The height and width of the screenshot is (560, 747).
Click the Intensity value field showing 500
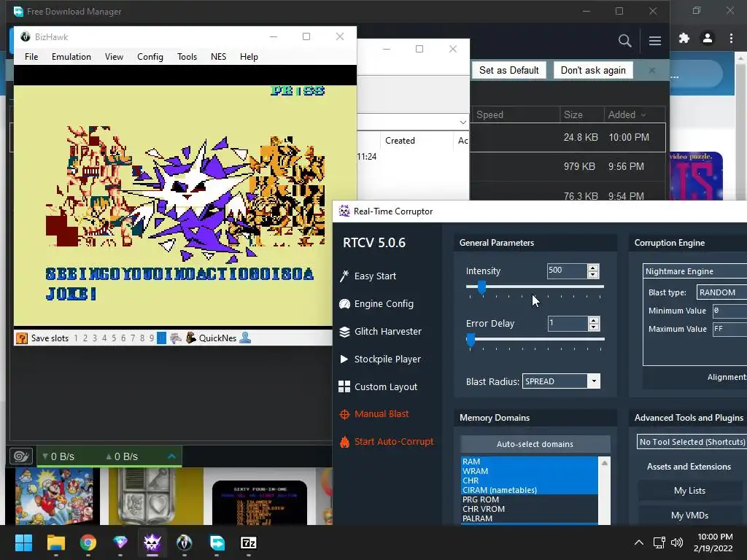coord(567,271)
